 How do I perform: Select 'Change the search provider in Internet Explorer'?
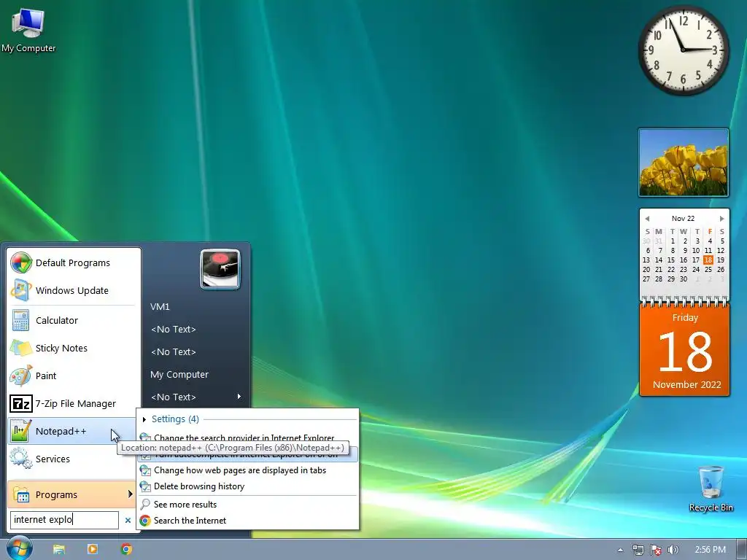coord(248,437)
